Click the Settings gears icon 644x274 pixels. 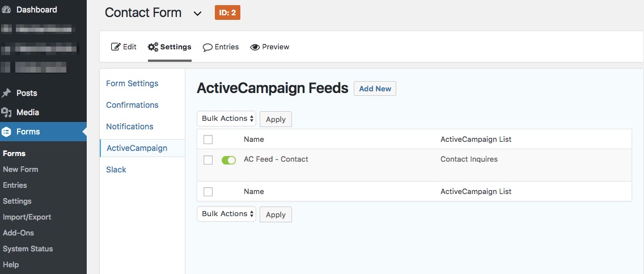pyautogui.click(x=153, y=47)
